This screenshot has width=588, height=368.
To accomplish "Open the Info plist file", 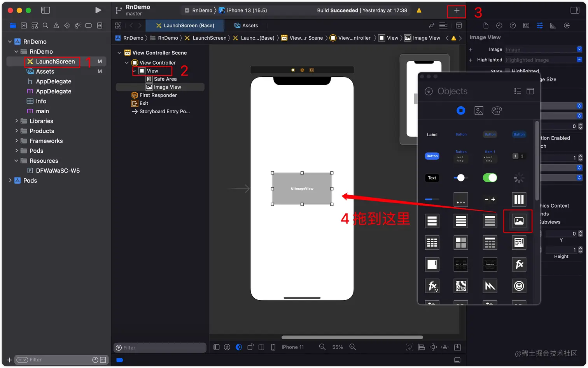I will point(41,101).
